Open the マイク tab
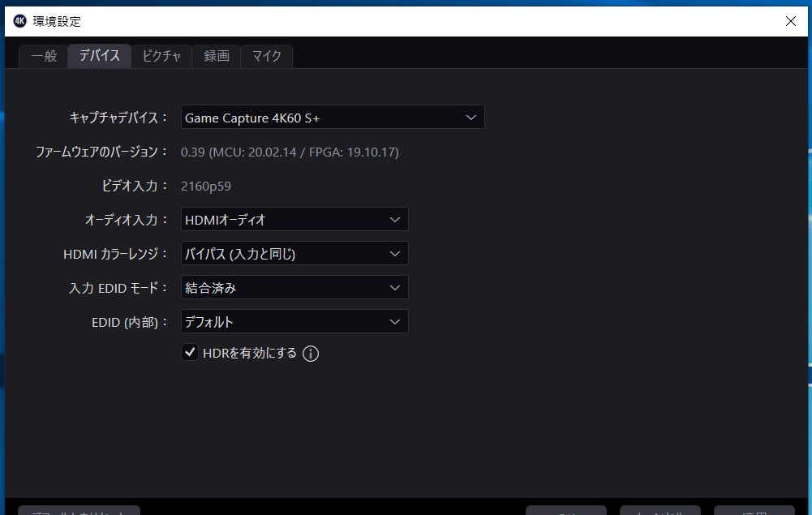Screen dimensions: 812x515 click(x=267, y=57)
